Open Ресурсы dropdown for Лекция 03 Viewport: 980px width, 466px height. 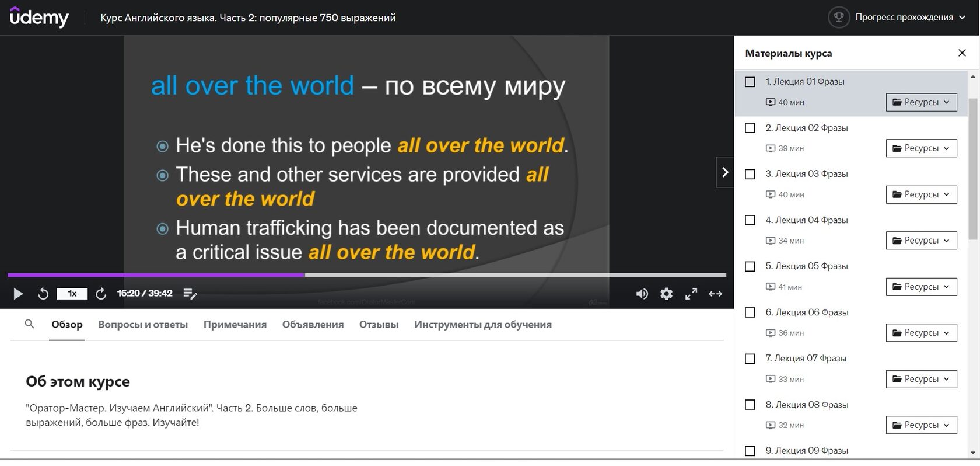point(922,194)
